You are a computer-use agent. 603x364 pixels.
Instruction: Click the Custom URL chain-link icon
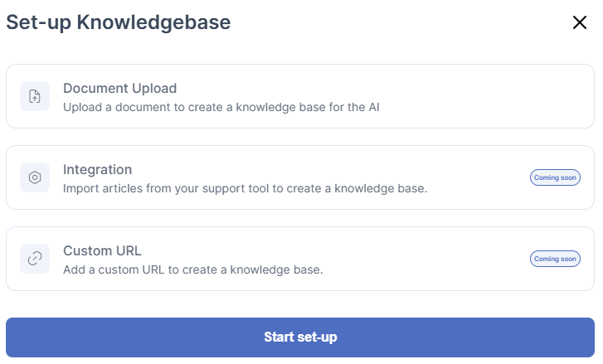(x=35, y=259)
